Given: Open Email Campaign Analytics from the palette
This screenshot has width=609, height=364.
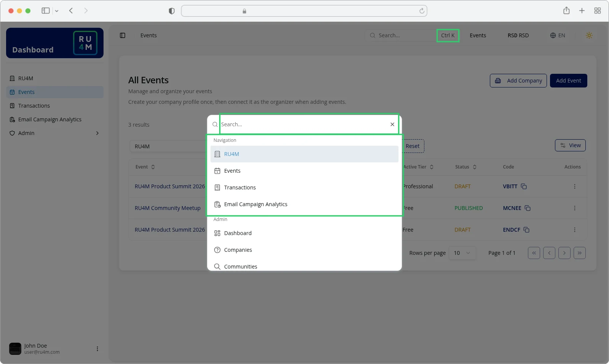Looking at the screenshot, I should pyautogui.click(x=304, y=204).
